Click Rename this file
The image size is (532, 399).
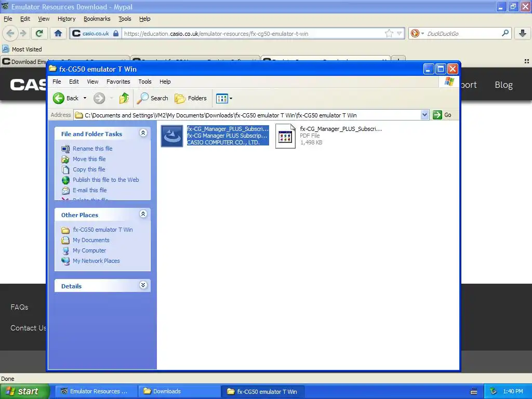click(92, 149)
